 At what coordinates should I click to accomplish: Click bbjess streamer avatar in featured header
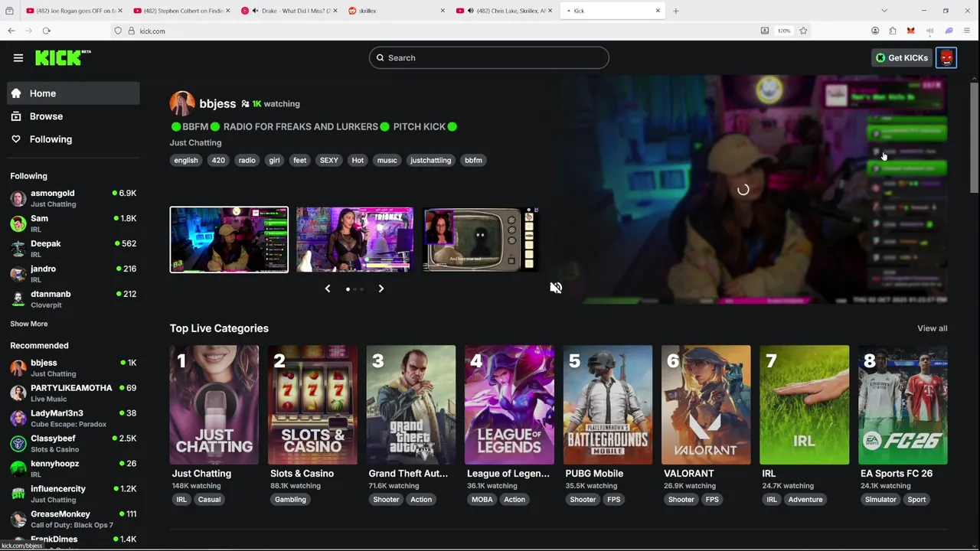(182, 103)
